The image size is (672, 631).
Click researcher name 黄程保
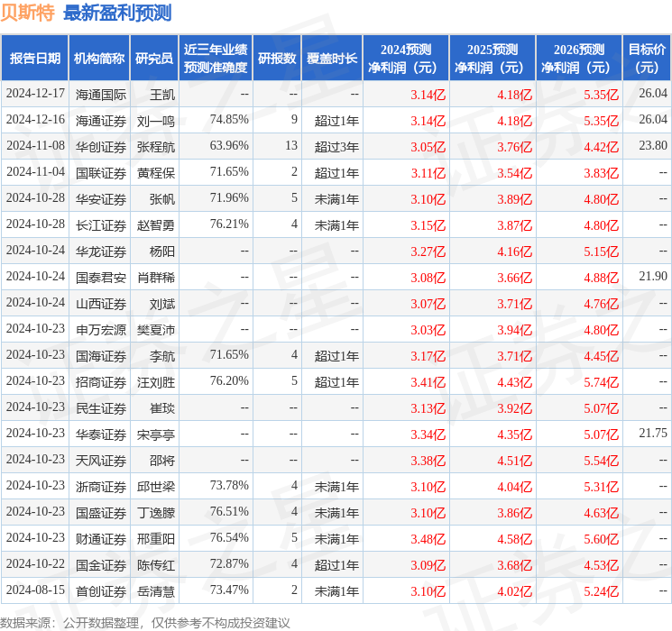point(156,173)
